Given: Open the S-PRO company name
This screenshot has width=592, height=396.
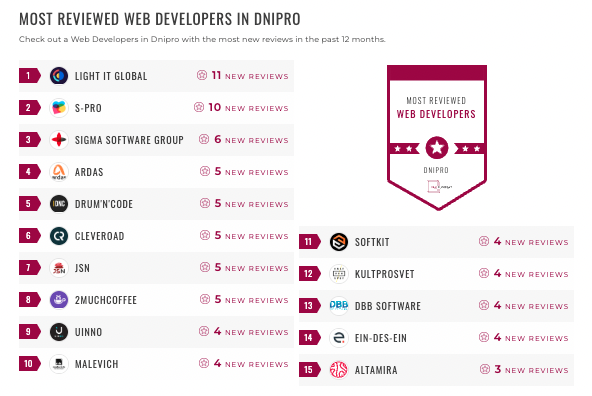Looking at the screenshot, I should (x=88, y=108).
